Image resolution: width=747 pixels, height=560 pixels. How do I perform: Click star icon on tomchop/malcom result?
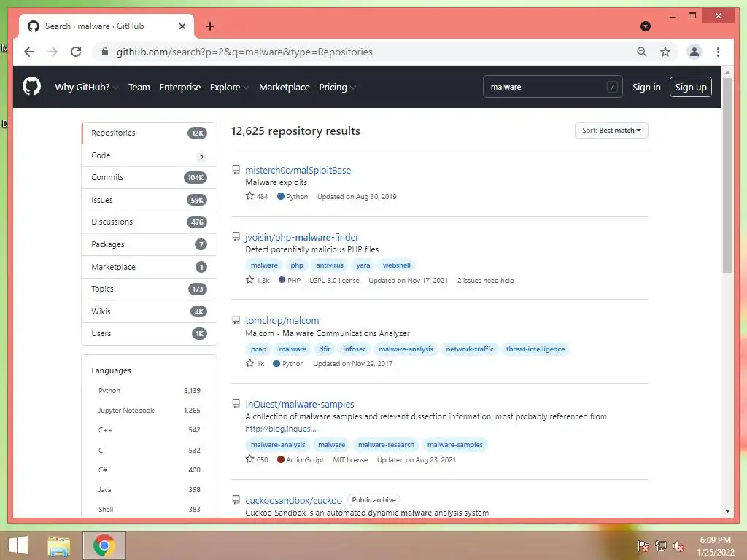coord(249,363)
